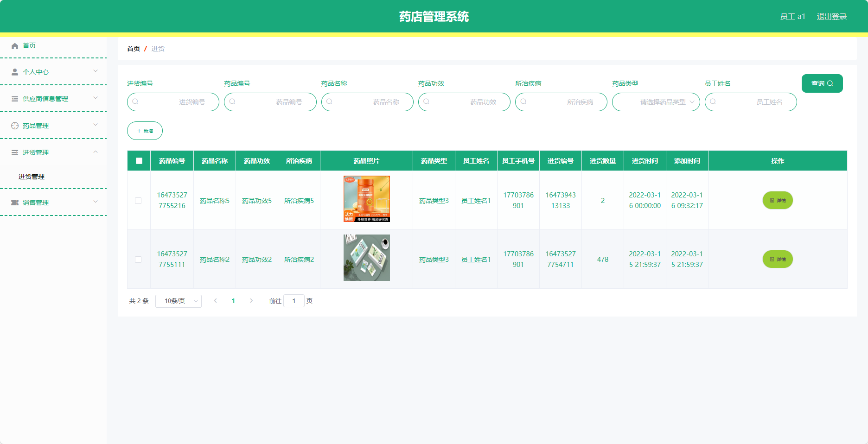Click the 添加时间 column header

pos(687,161)
